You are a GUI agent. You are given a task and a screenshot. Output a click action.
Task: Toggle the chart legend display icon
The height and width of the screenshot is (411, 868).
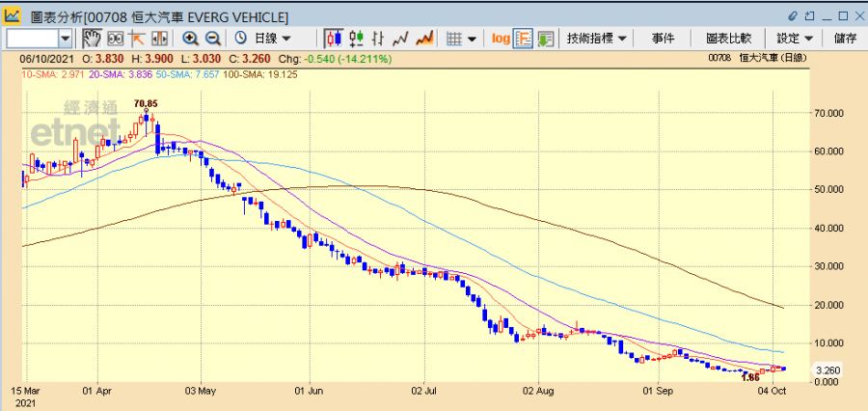(x=524, y=38)
